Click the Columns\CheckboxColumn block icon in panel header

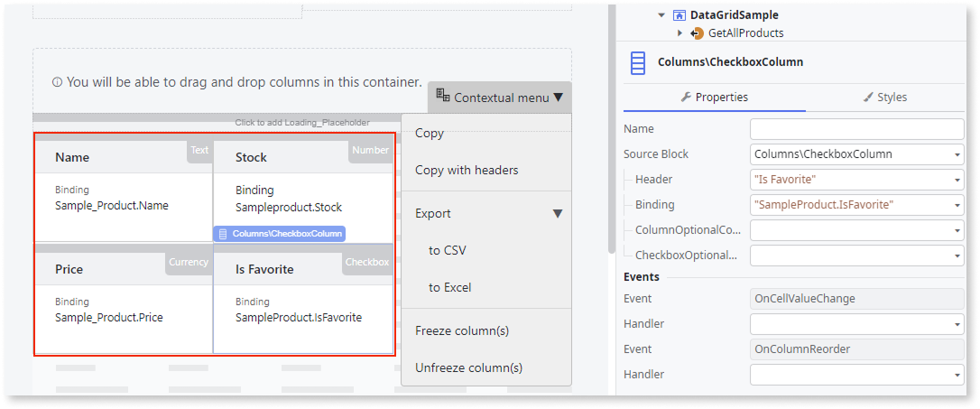point(637,64)
